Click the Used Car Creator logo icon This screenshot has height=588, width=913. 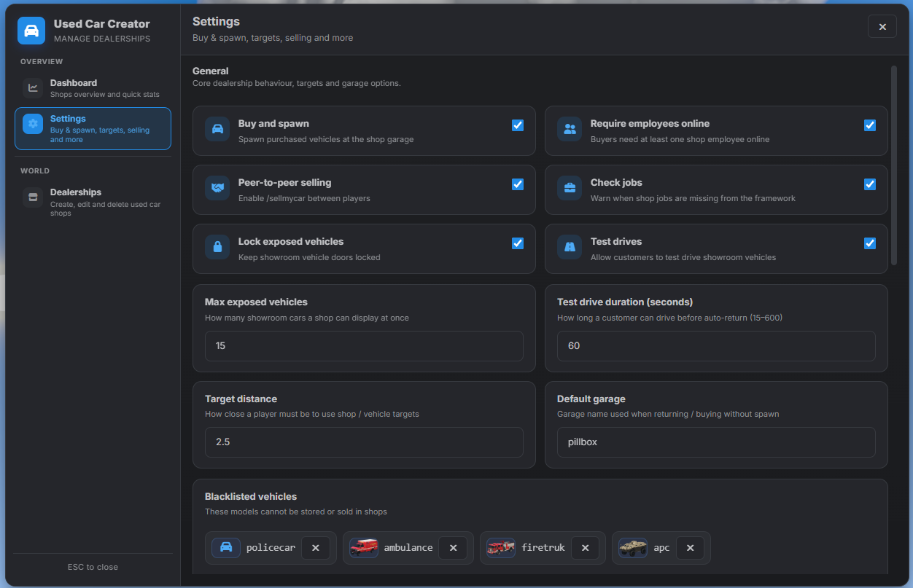coord(31,31)
